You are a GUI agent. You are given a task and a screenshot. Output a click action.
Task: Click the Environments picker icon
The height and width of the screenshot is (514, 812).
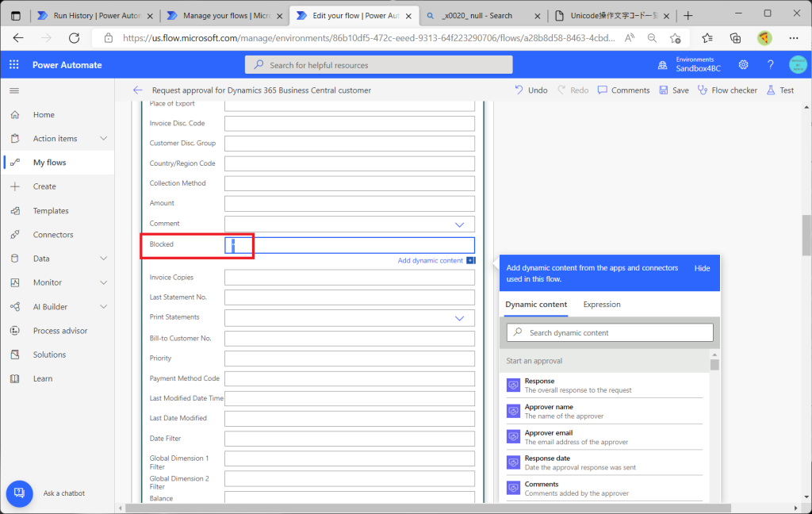tap(662, 65)
